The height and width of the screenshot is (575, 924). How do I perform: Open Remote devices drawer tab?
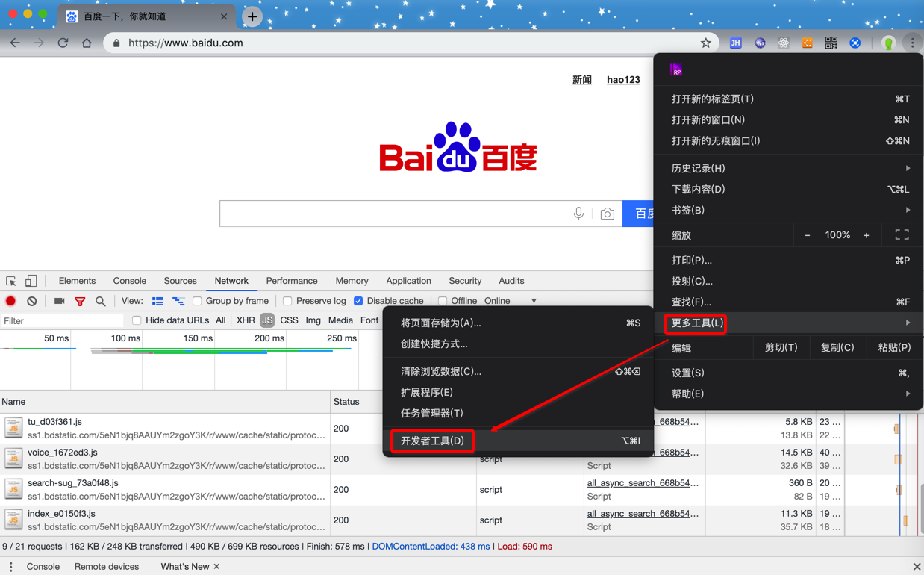[107, 567]
